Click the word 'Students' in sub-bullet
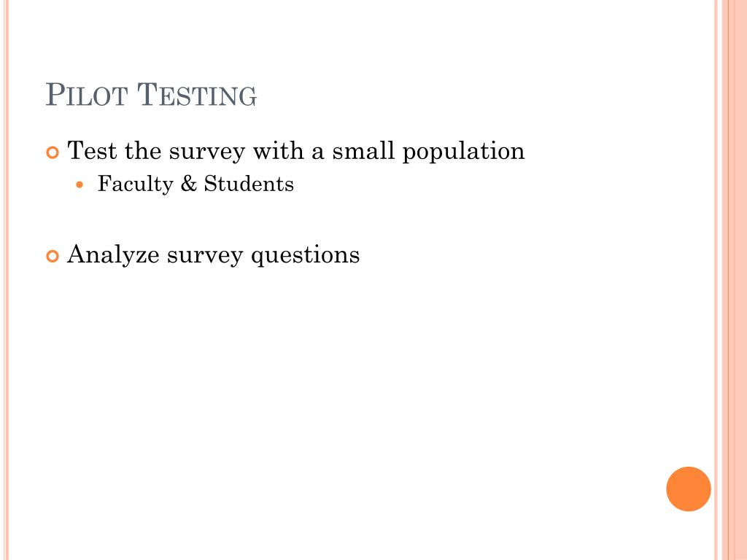Viewport: 747px width, 560px height. (249, 184)
